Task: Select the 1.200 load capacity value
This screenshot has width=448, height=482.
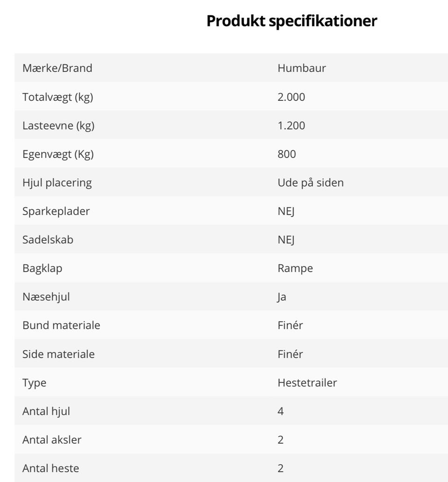Action: (291, 126)
